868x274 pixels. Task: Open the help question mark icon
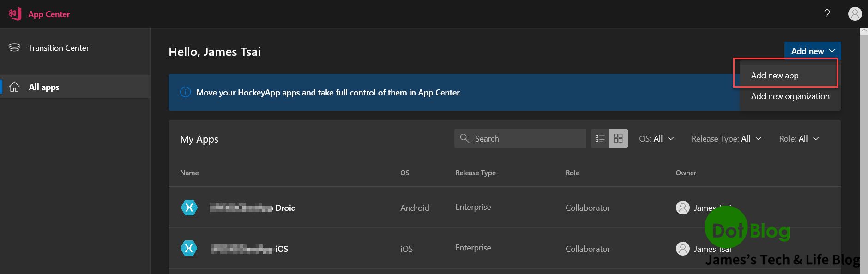[x=827, y=14]
